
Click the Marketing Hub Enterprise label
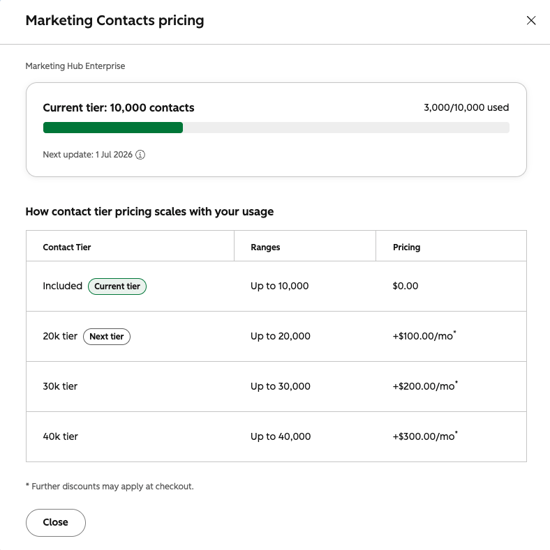click(75, 66)
